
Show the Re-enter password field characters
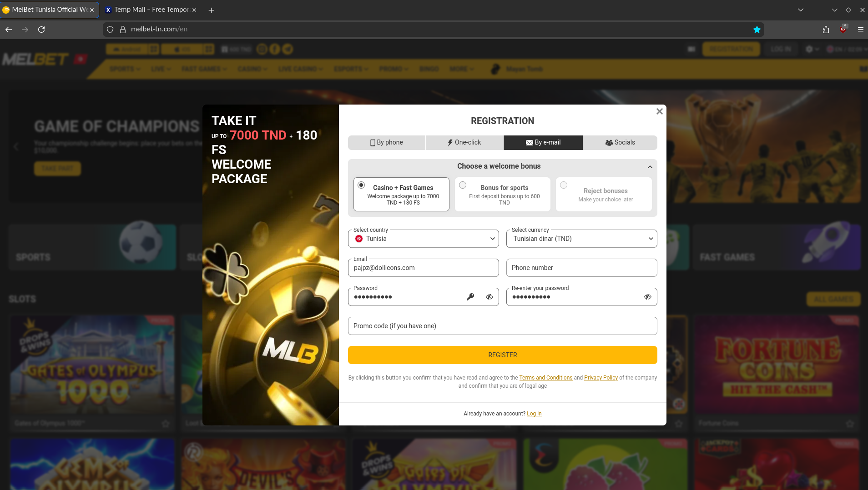(648, 297)
